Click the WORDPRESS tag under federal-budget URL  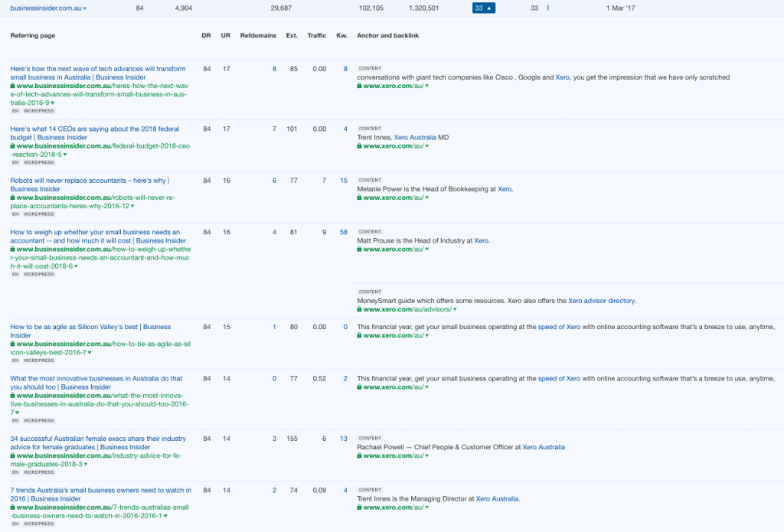(x=38, y=162)
